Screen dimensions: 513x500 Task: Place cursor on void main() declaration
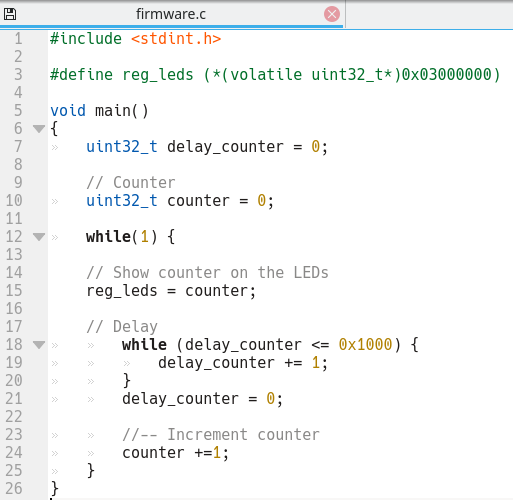[x=99, y=111]
